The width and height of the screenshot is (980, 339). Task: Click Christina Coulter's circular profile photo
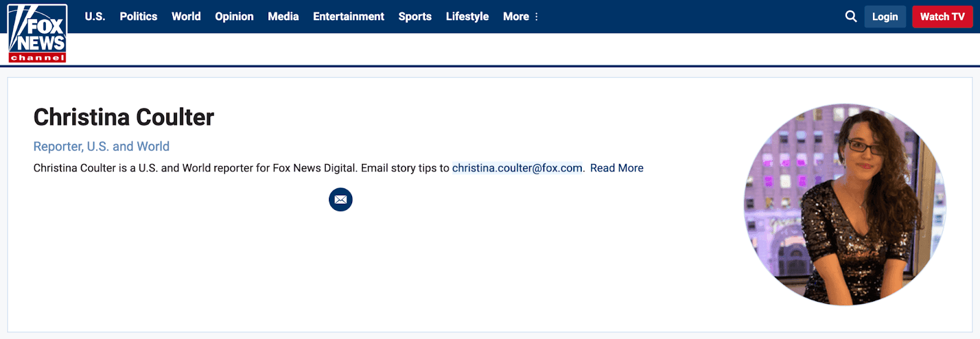tap(845, 204)
